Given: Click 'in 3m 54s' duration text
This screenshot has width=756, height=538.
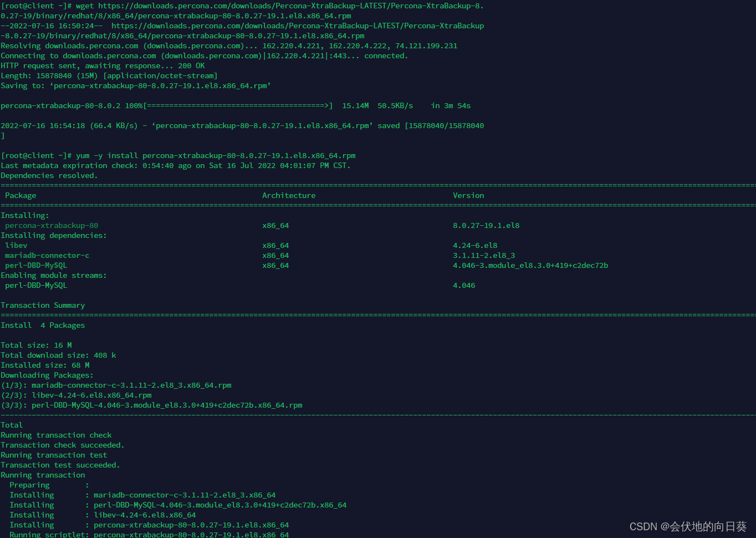Looking at the screenshot, I should 451,106.
